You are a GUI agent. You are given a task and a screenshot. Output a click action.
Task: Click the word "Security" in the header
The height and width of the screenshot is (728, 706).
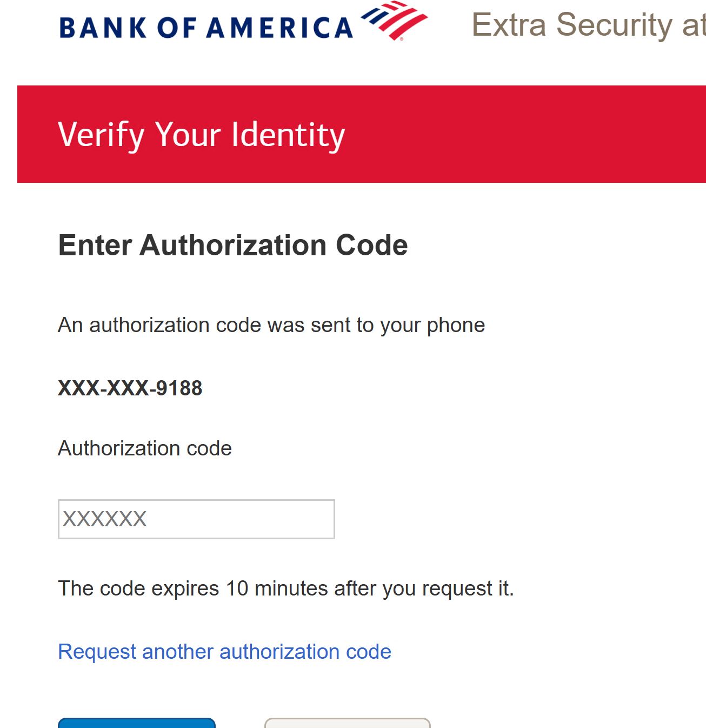(x=614, y=25)
